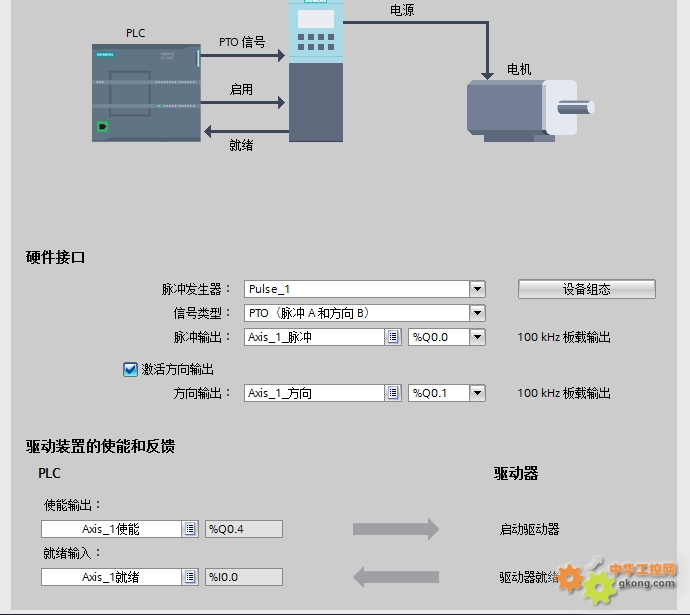Open the %Q0.0 pulse output address dropdown
Viewport: 690px width, 615px height.
point(477,337)
